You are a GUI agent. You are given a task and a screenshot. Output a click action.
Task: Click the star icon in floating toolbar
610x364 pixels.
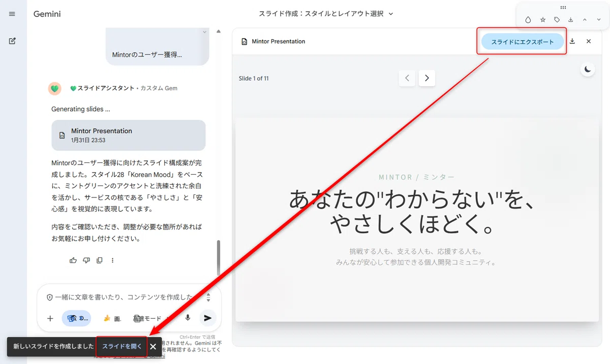click(542, 20)
